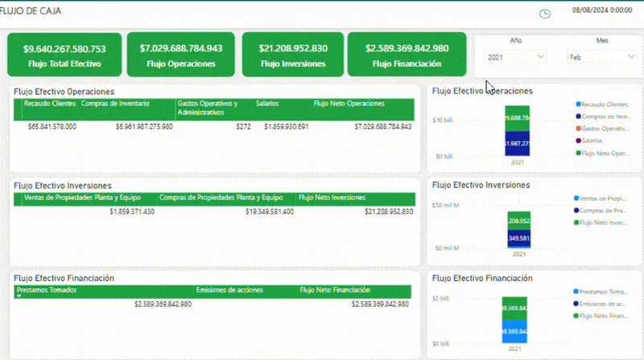Select the $272 cell value
This screenshot has height=360, width=644.
click(243, 126)
